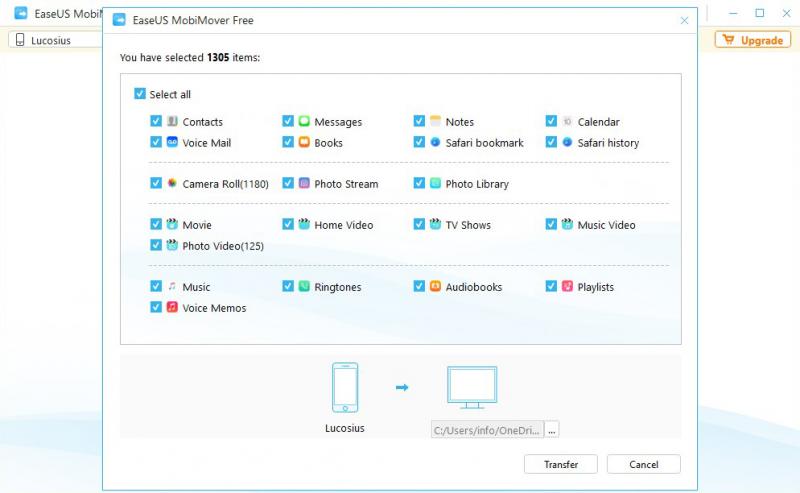This screenshot has height=493, width=800.
Task: Uncheck the Photo Library checkbox
Action: click(419, 183)
